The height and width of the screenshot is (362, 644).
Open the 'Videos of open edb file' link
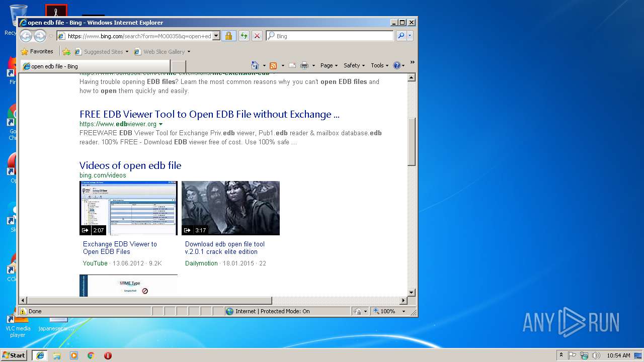point(130,165)
